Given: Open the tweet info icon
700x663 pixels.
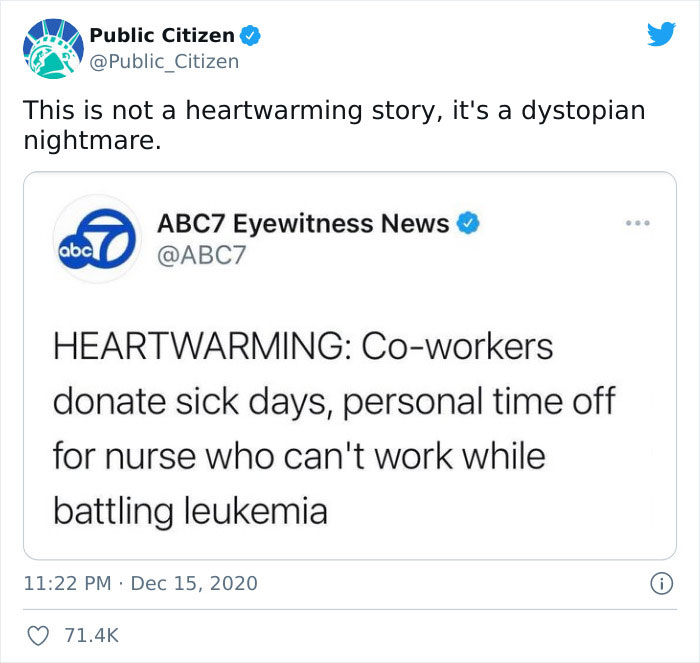Looking at the screenshot, I should (x=661, y=584).
